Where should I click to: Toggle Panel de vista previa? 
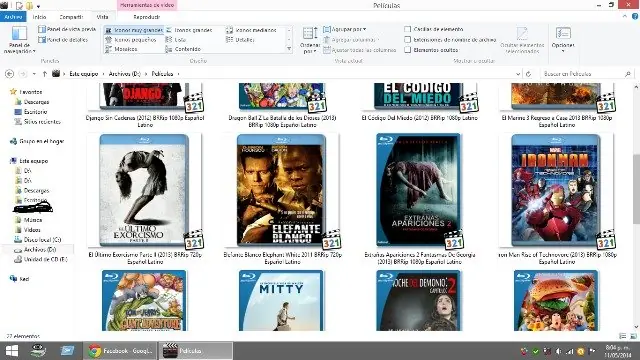(x=67, y=29)
